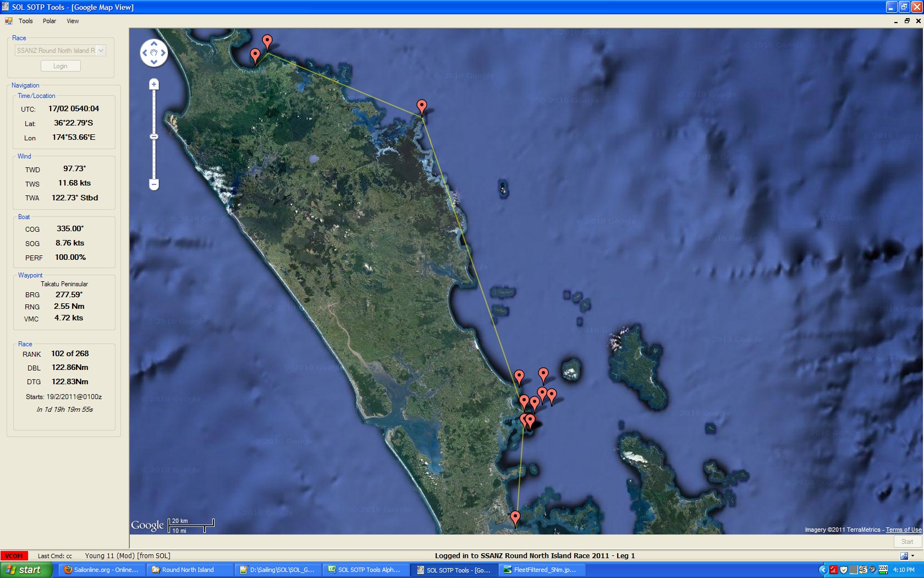Switch to SOL SOTP Tools Alph... taskbar item
Viewport: 924px width, 578px height.
(365, 570)
